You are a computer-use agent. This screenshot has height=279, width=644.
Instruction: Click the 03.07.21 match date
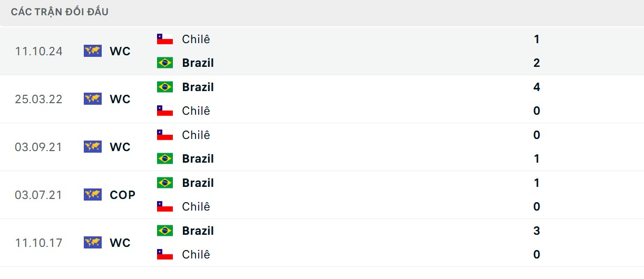point(39,195)
